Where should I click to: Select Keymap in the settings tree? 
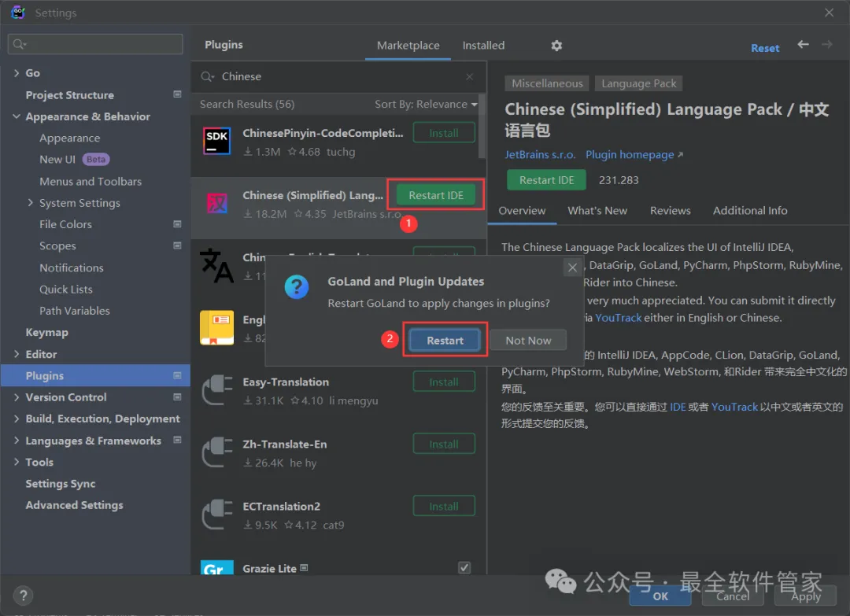(x=46, y=333)
